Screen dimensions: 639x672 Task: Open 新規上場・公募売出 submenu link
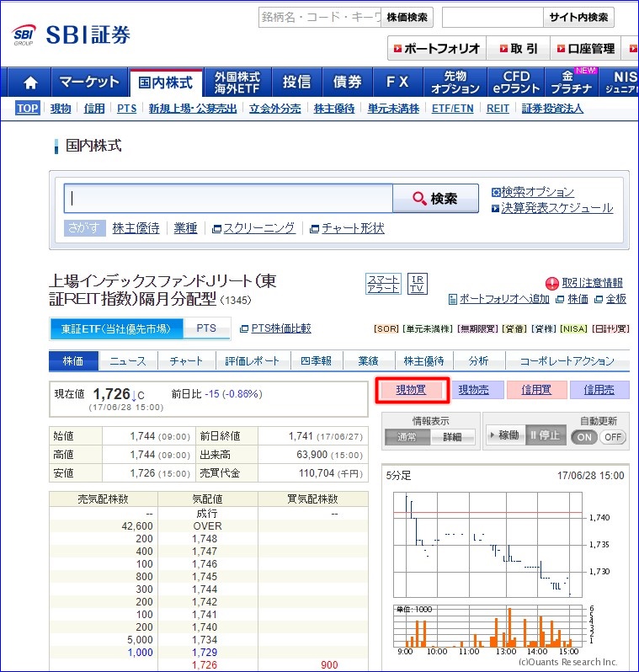[193, 109]
